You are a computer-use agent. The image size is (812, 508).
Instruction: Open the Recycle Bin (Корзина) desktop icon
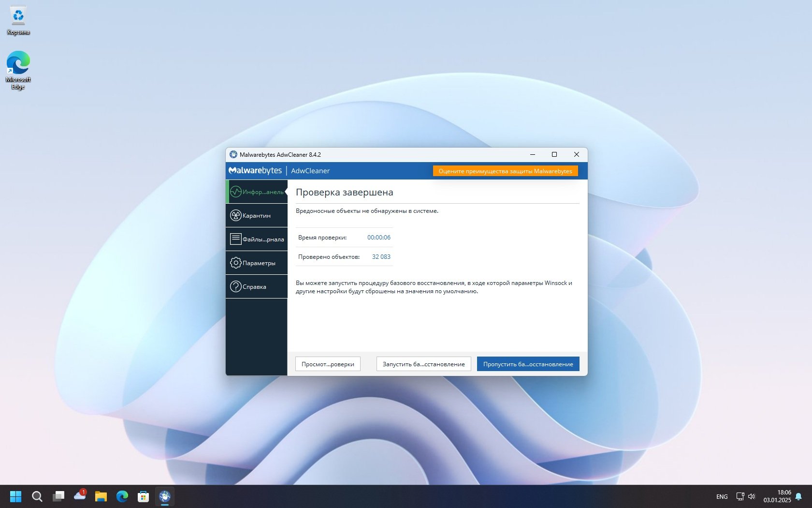click(x=18, y=20)
